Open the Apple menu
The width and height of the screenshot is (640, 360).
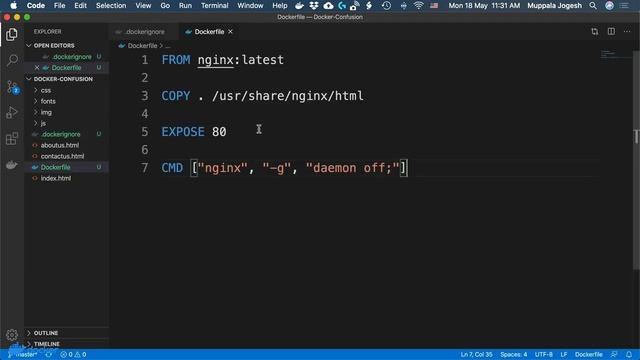13,6
